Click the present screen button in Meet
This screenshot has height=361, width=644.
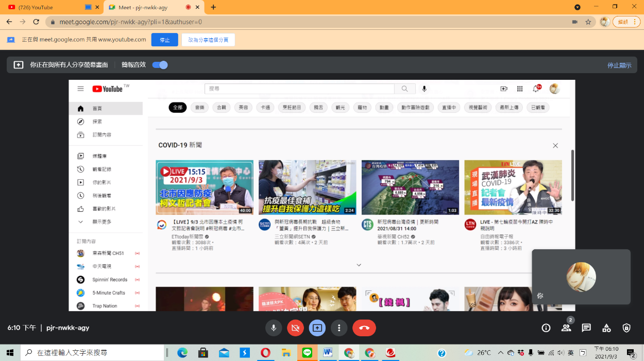point(317,328)
